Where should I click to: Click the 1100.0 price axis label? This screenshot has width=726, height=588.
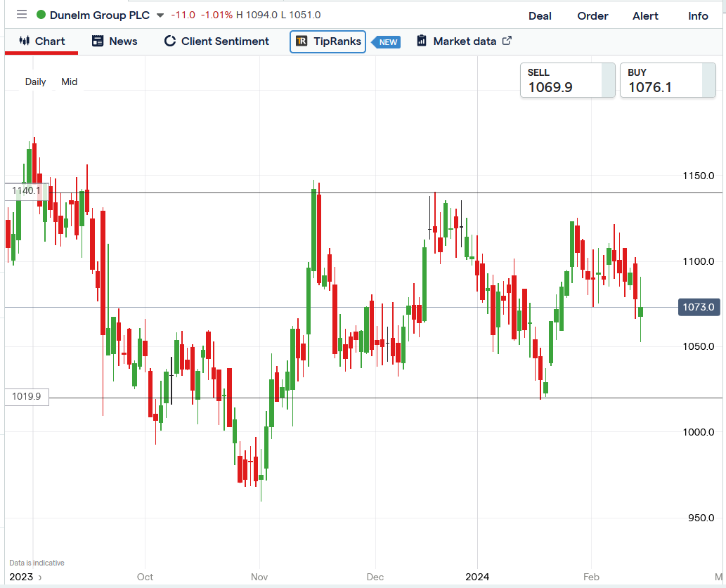(698, 261)
